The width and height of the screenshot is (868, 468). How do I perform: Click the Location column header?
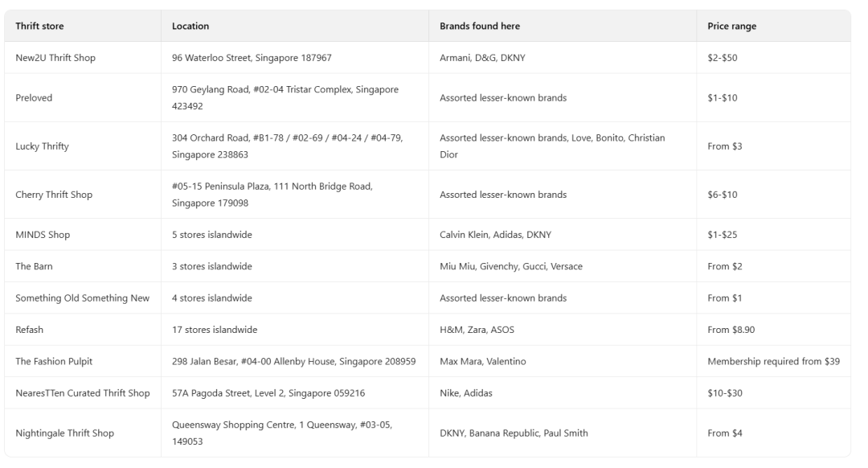pyautogui.click(x=190, y=27)
